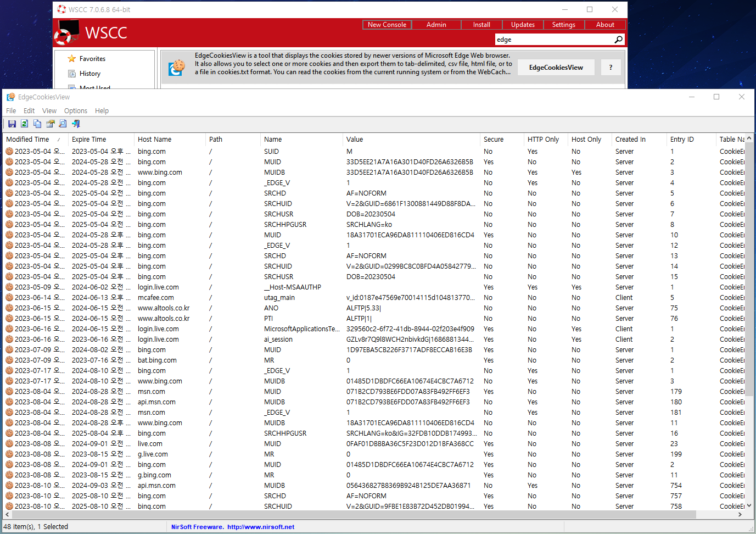
Task: Open the Properties toolbar icon
Action: click(x=50, y=124)
